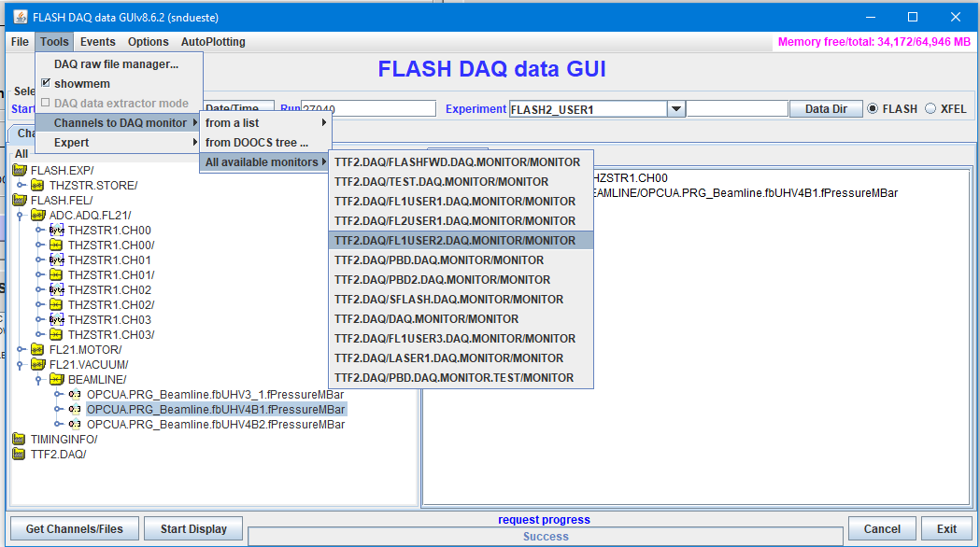Open the Events menu
The image size is (980, 547).
point(97,41)
